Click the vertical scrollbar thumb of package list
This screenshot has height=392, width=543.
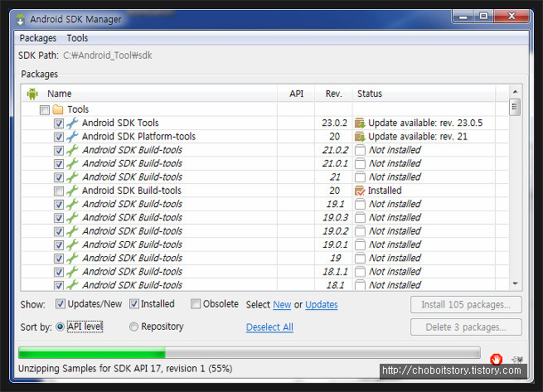click(x=515, y=107)
